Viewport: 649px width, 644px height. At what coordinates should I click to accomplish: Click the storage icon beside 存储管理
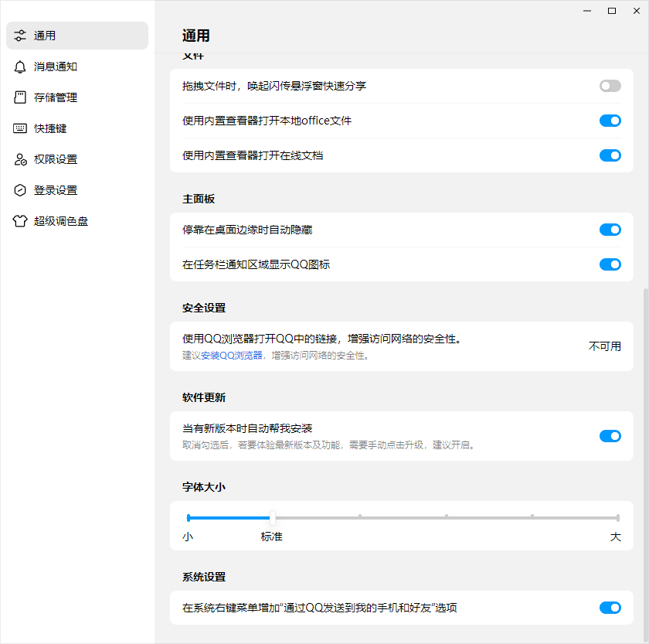(20, 97)
